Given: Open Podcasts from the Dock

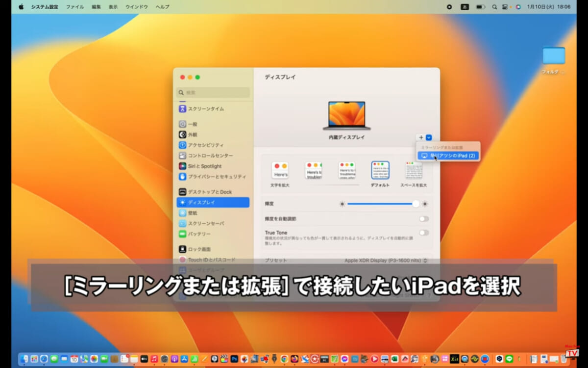Looking at the screenshot, I should pos(174,359).
